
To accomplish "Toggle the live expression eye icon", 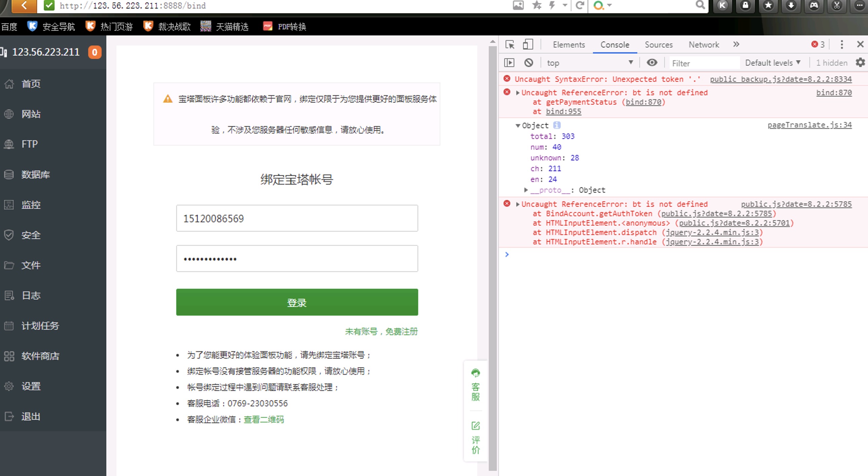I will coord(652,63).
